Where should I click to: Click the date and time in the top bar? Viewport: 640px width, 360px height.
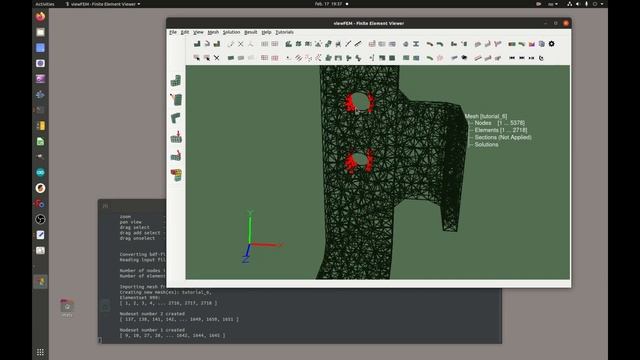click(x=329, y=4)
